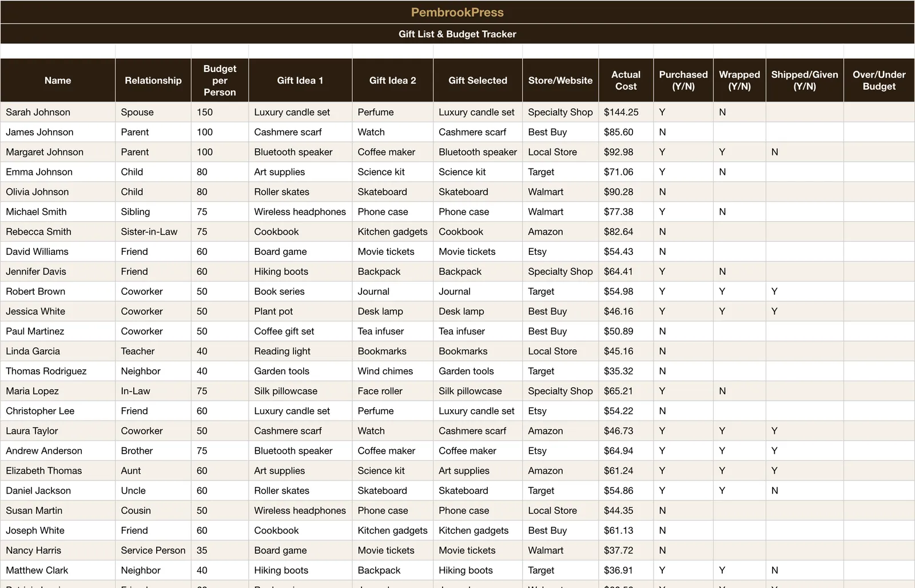Click the Over/Under Budget header
The height and width of the screenshot is (588, 915).
pyautogui.click(x=879, y=81)
